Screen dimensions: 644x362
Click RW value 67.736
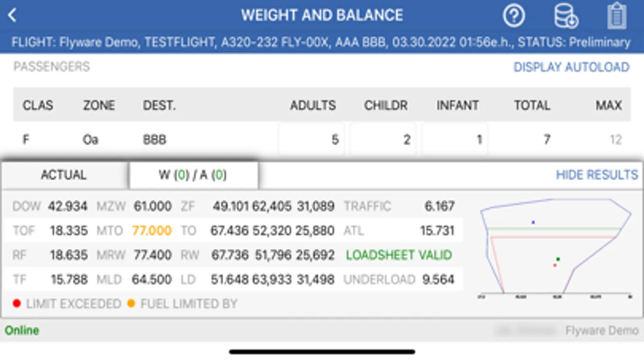(230, 255)
